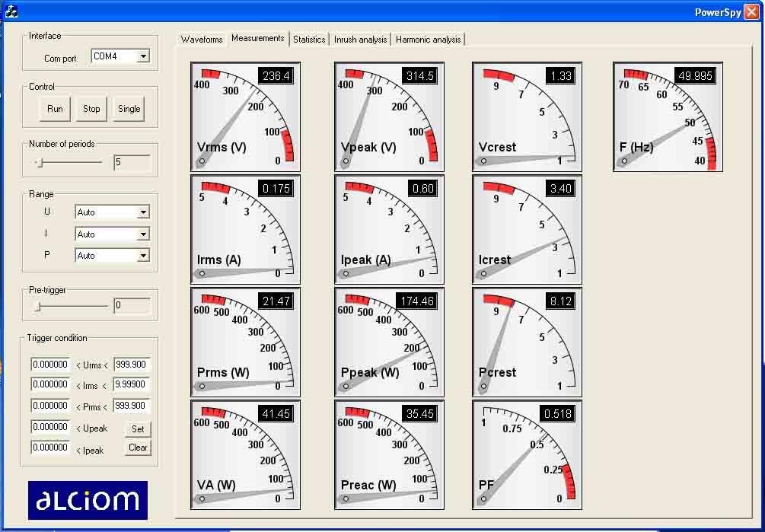Click the VA readout 41.45
Viewport: 765px width, 532px height.
click(276, 413)
